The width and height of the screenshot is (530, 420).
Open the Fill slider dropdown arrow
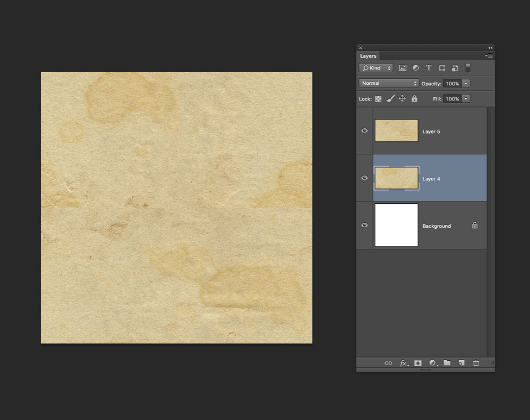pos(466,98)
